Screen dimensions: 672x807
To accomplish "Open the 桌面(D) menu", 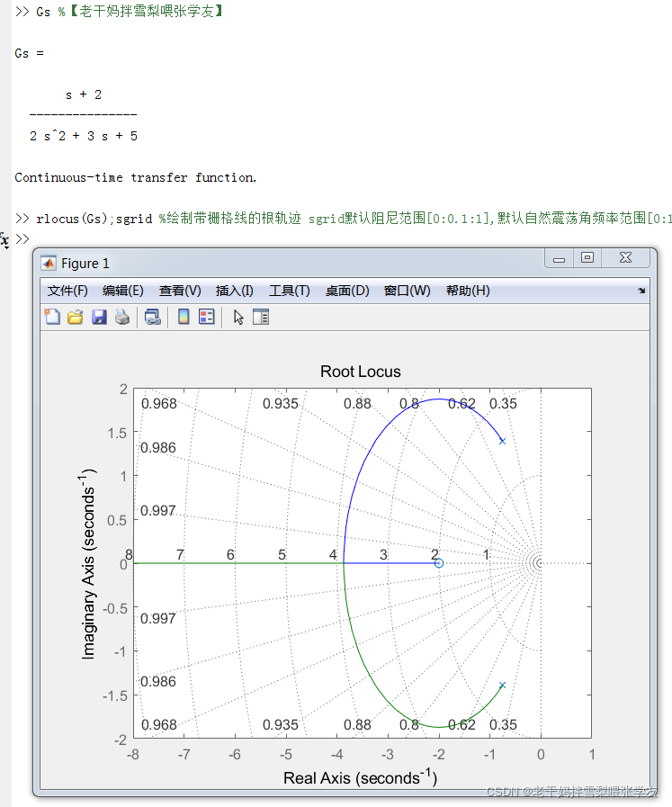I will tap(347, 291).
